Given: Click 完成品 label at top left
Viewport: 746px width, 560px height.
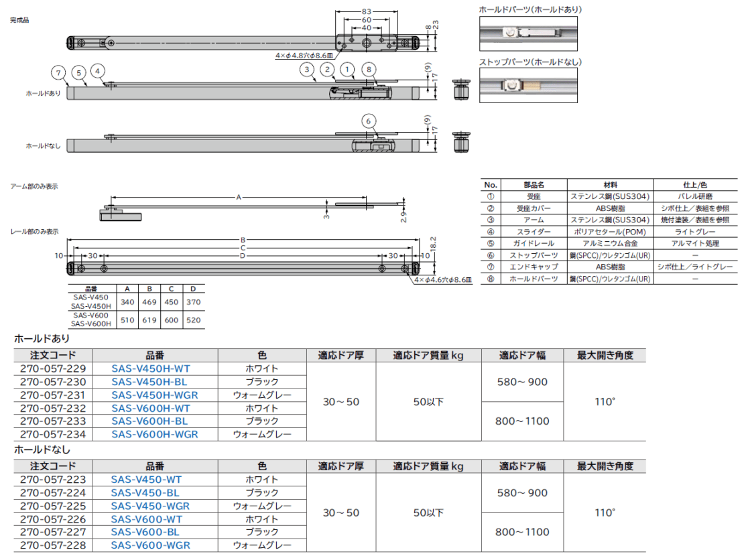Looking at the screenshot, I should click(19, 20).
